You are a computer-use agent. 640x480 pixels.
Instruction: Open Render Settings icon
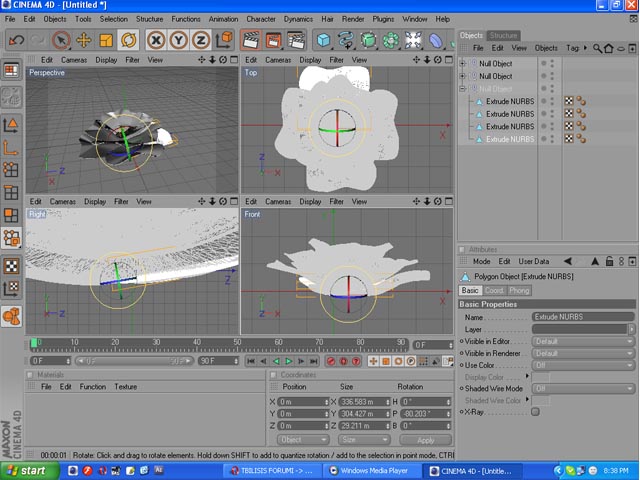click(296, 40)
